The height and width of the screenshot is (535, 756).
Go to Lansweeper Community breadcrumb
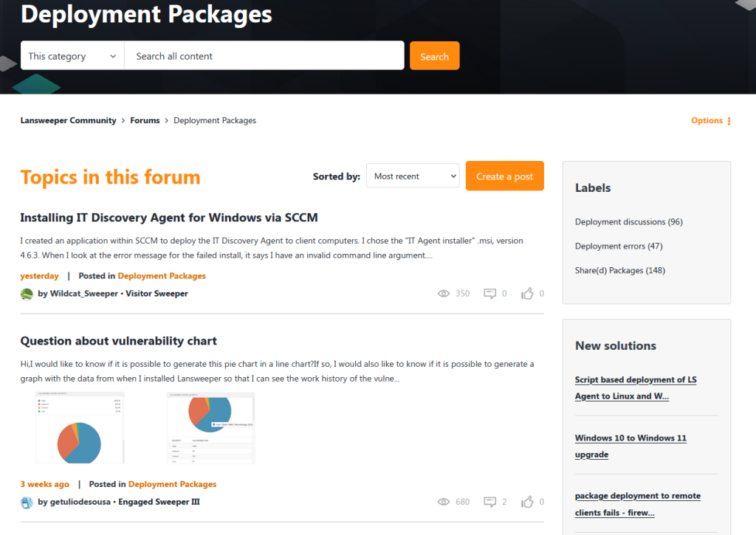point(68,120)
